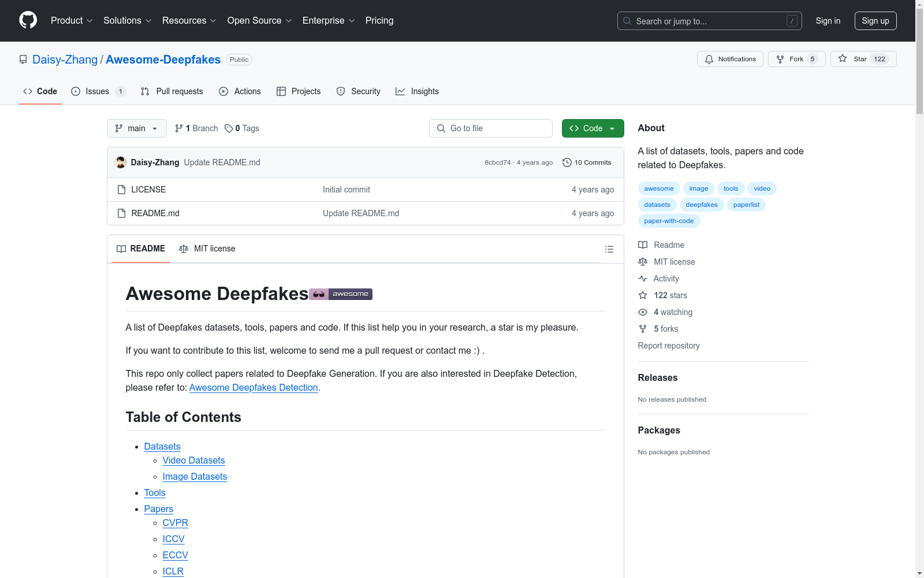Select the image topic tag
Viewport: 924px width, 578px height.
[x=698, y=188]
